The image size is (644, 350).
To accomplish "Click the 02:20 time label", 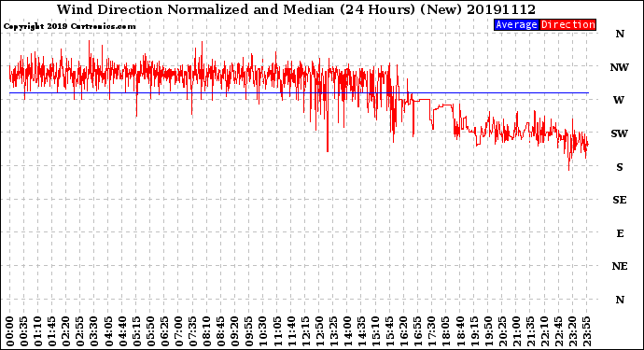I will [x=66, y=331].
